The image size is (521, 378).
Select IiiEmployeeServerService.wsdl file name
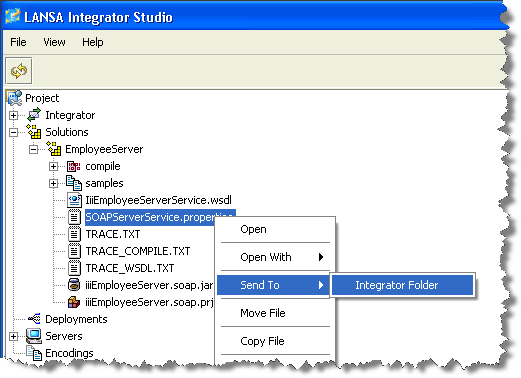point(158,200)
